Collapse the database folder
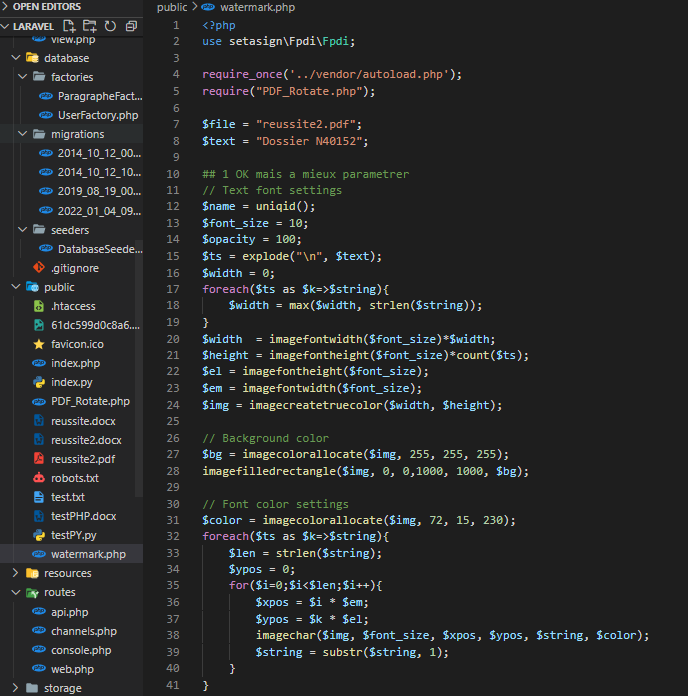Viewport: 688px width, 696px height. pos(16,58)
